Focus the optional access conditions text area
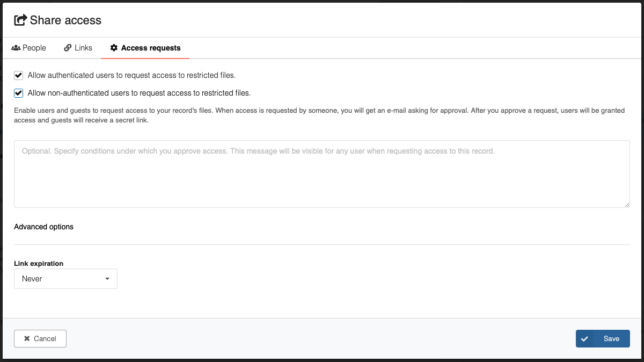This screenshot has height=362, width=644. click(x=321, y=173)
